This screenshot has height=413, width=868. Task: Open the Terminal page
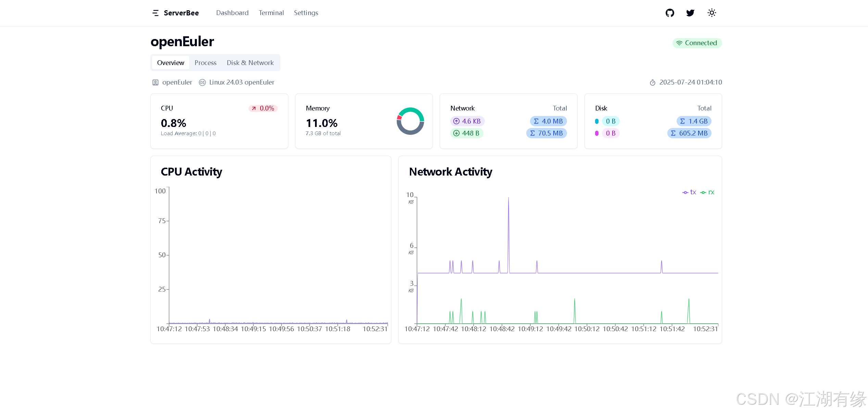click(271, 13)
